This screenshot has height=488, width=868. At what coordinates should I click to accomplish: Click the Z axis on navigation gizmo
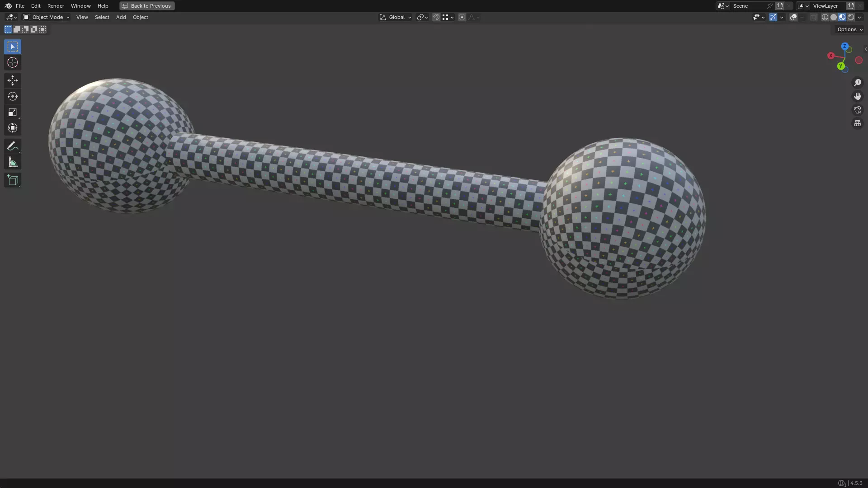pos(844,46)
